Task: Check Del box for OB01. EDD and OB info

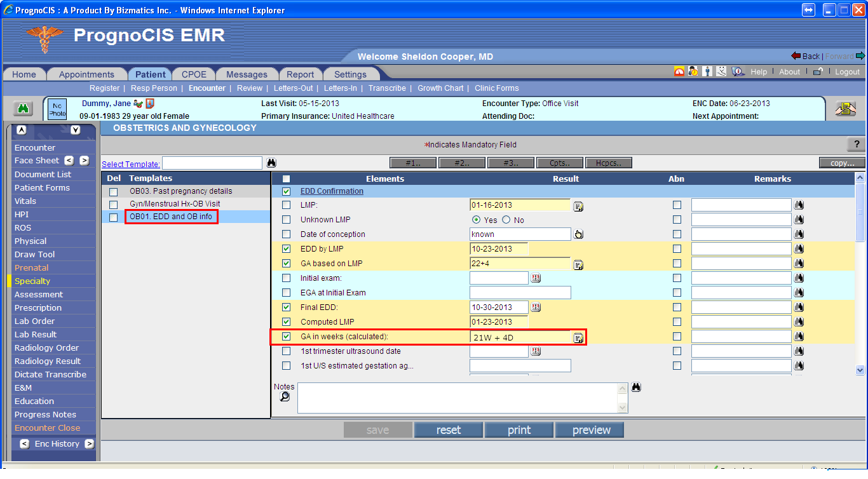Action: (x=113, y=217)
